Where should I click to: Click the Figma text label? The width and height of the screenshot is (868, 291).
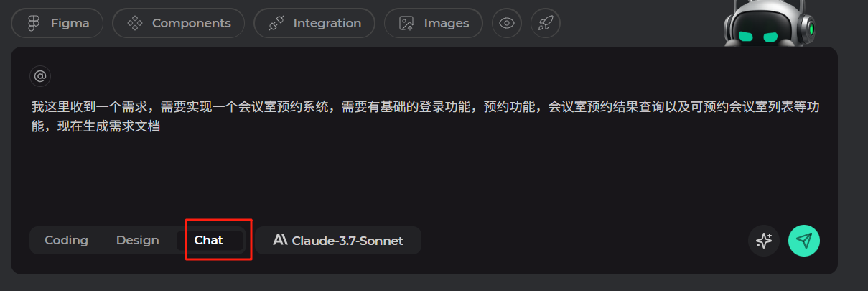70,23
